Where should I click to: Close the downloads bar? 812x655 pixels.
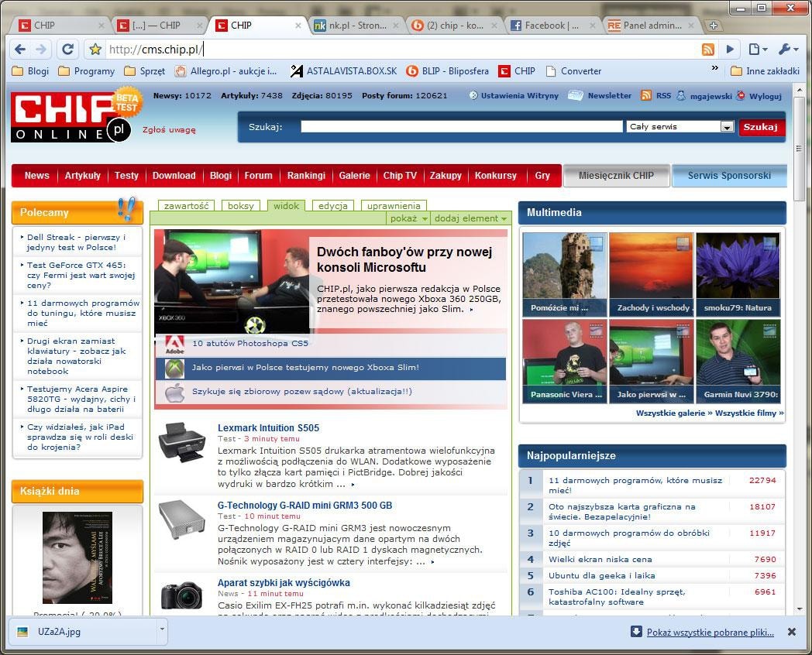[791, 632]
